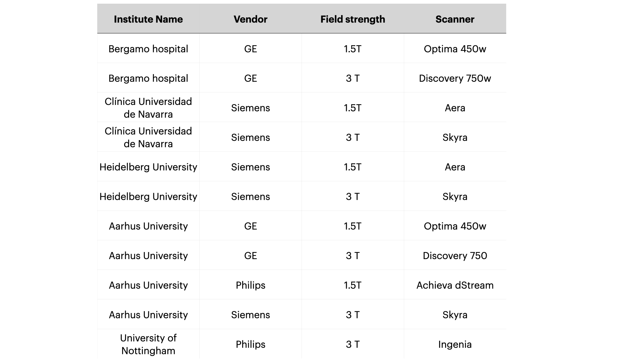
Task: Select Bergamo hospital in the Discovery 750w row
Action: pos(148,78)
